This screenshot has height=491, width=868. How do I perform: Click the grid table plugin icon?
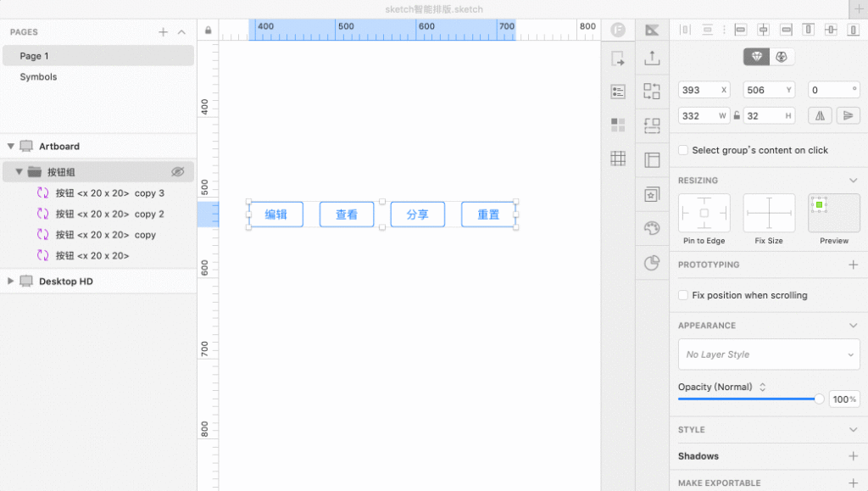618,159
